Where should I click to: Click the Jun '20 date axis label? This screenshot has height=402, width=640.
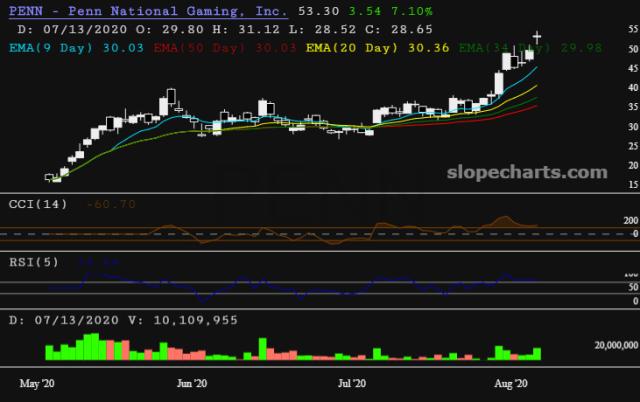pyautogui.click(x=192, y=383)
